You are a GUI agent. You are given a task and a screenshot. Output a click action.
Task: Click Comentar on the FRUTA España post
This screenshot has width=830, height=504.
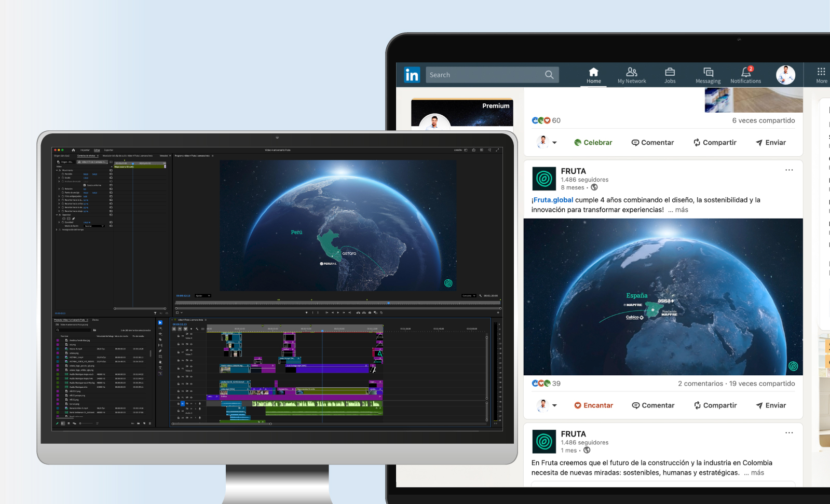pos(653,405)
